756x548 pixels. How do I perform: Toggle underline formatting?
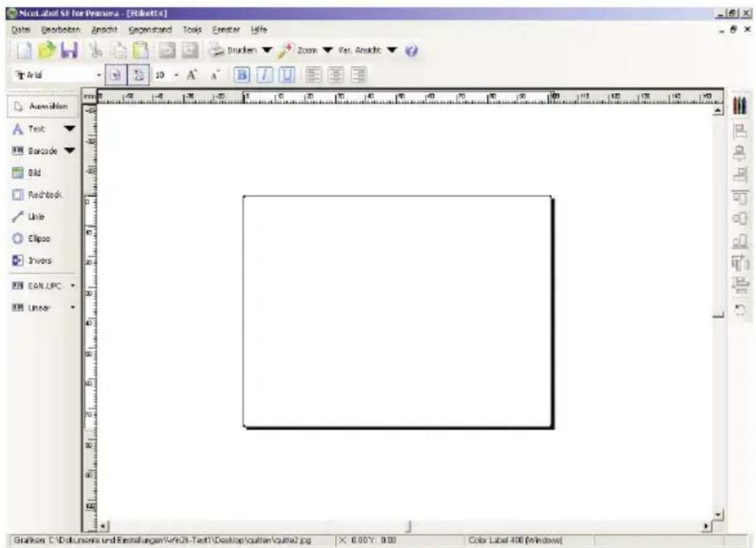click(287, 75)
